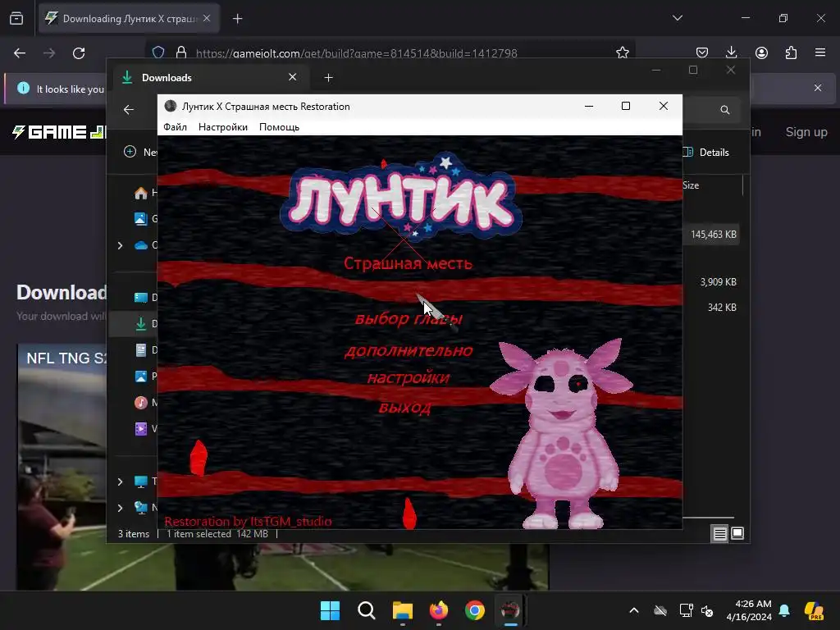Open Windows taskbar search
The width and height of the screenshot is (840, 630).
367,610
